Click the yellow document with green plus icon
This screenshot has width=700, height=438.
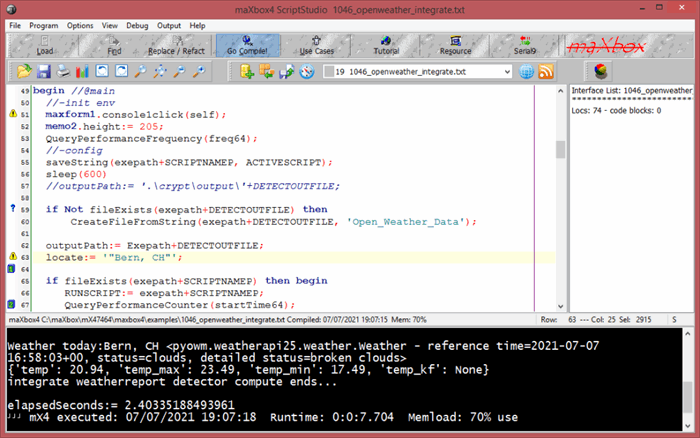(247, 71)
